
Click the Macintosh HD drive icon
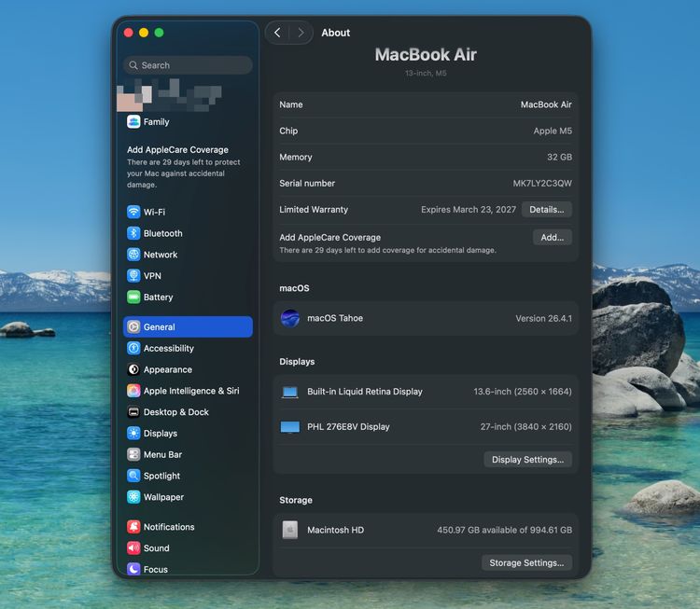coord(289,530)
